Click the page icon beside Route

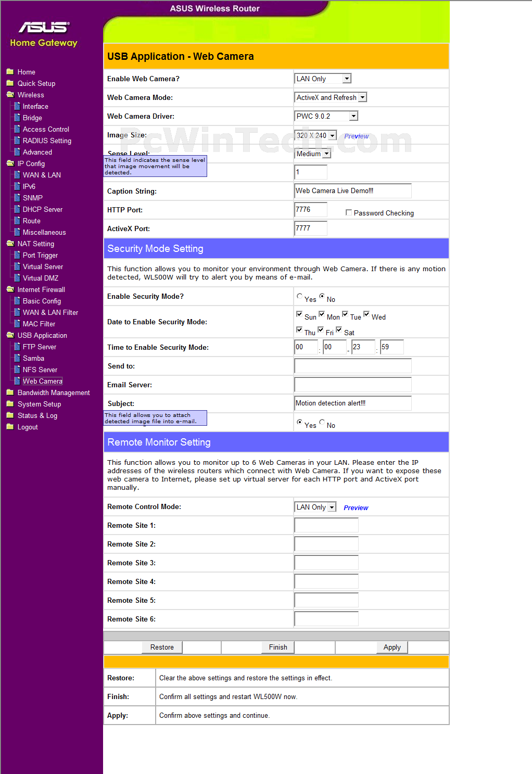tap(17, 221)
